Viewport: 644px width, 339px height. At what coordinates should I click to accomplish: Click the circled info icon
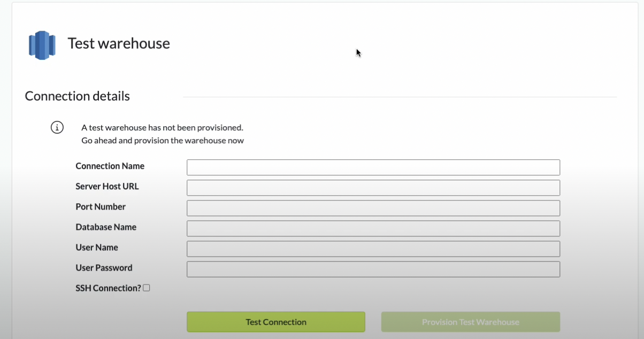pos(57,128)
